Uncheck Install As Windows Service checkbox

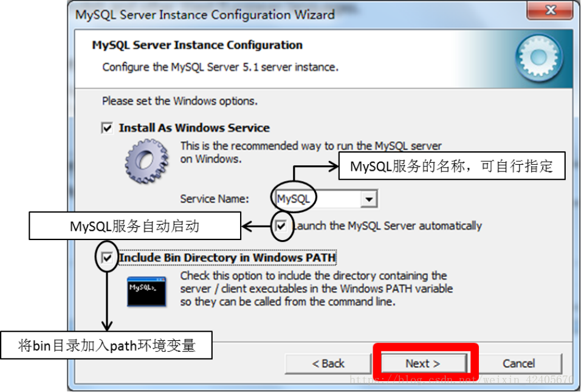[107, 128]
